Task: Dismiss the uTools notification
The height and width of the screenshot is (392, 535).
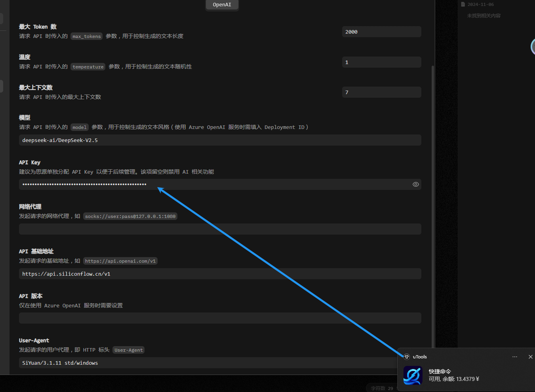Action: (x=531, y=357)
